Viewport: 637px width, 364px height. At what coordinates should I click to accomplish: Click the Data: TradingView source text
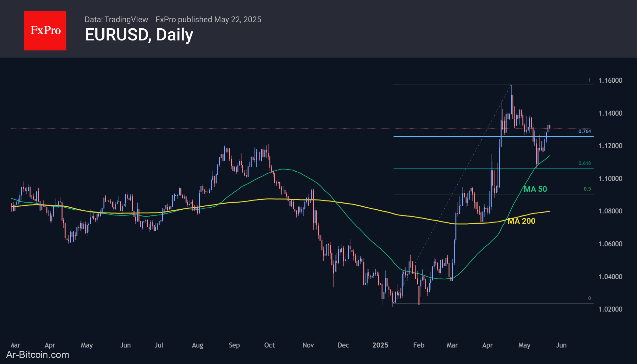116,19
